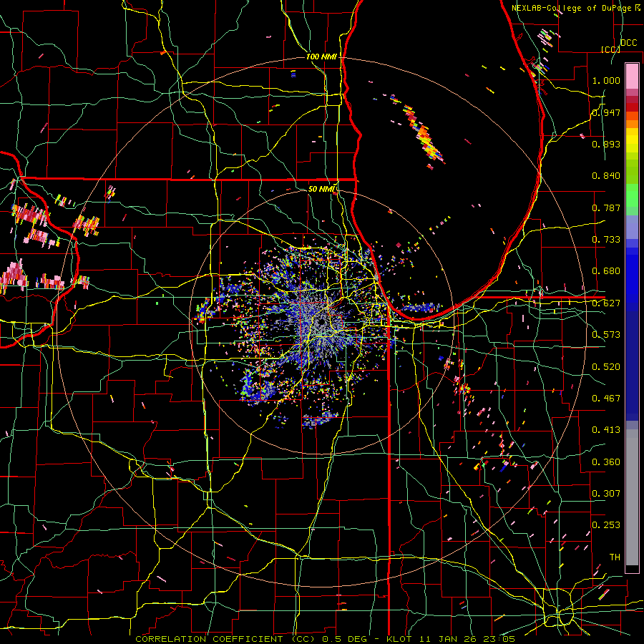Image resolution: width=644 pixels, height=644 pixels.
Task: Select the 0.253 legend value
Action: (606, 525)
